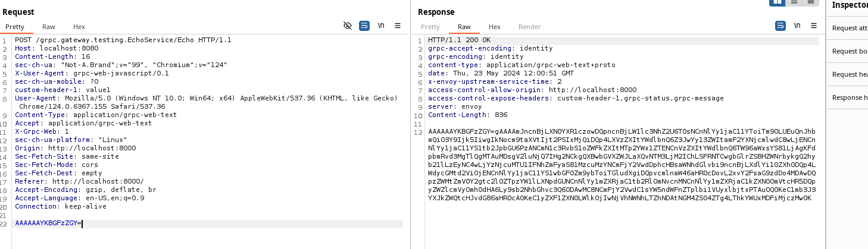
Task: Expand Response headers section in Inspector
Action: 847,97
